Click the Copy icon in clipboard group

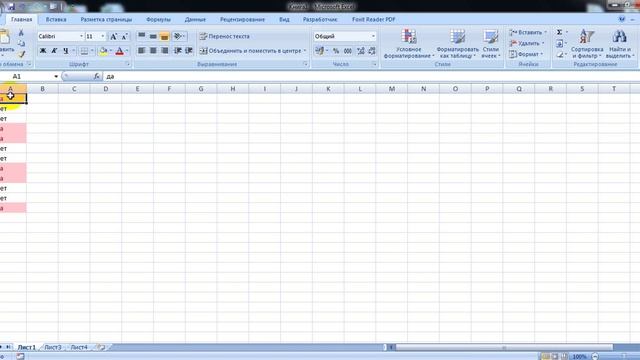click(x=21, y=43)
